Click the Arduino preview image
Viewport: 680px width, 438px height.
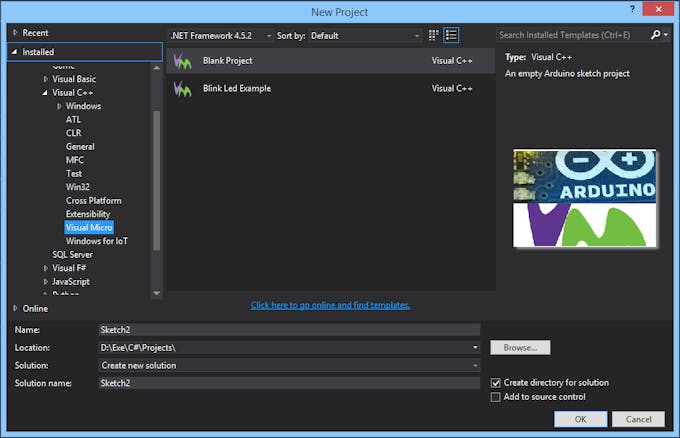(584, 198)
